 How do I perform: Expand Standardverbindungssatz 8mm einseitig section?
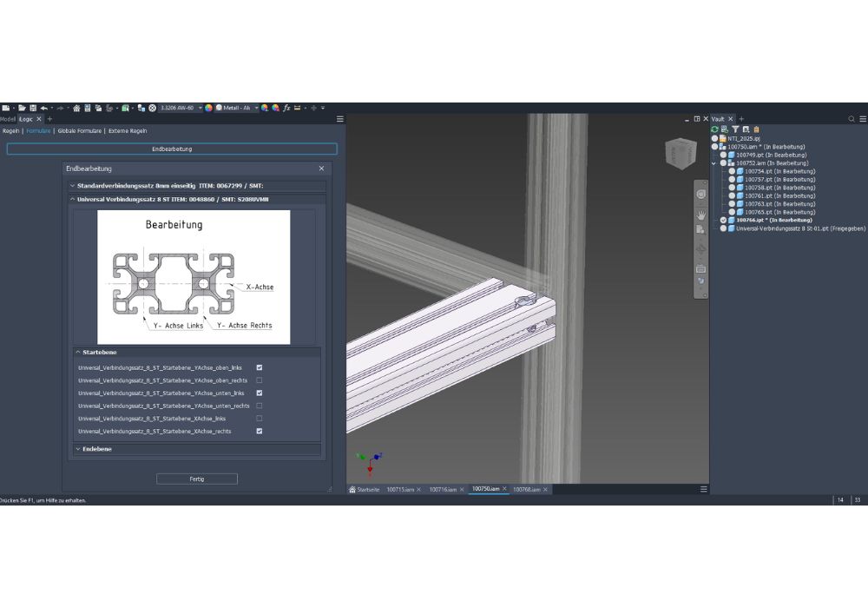pyautogui.click(x=72, y=186)
